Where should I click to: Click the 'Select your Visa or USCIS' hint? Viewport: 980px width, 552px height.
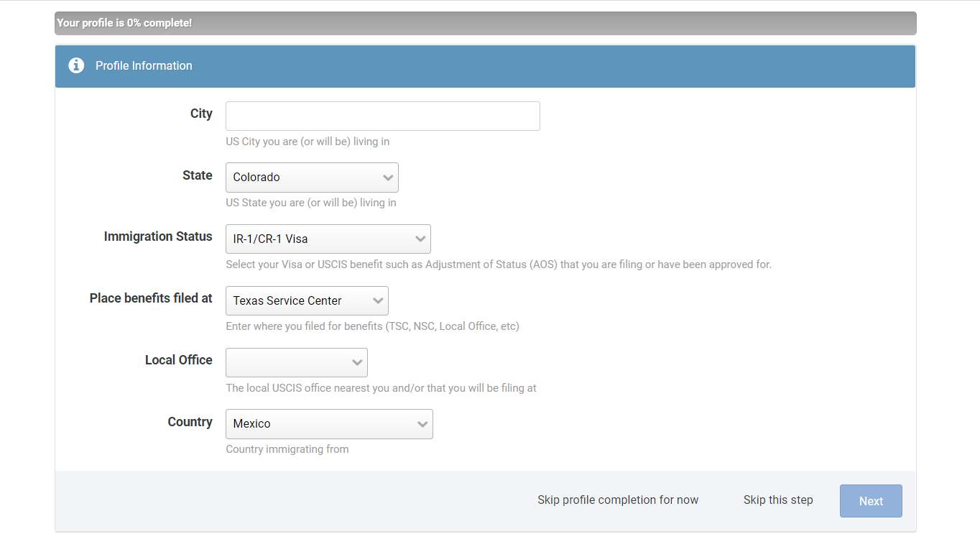click(499, 264)
